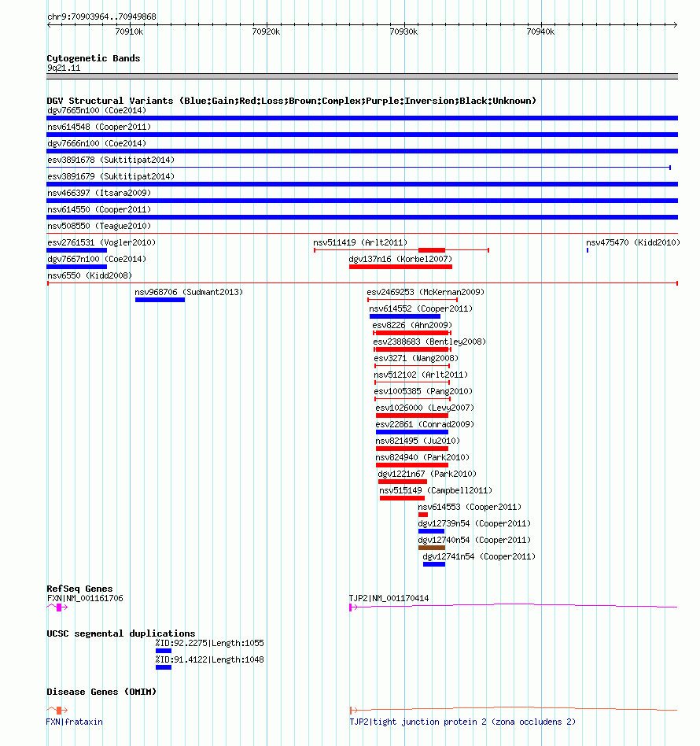700x746 pixels.
Task: Click the nsv968706 (Sudmant2013) blue bar
Action: [x=160, y=300]
